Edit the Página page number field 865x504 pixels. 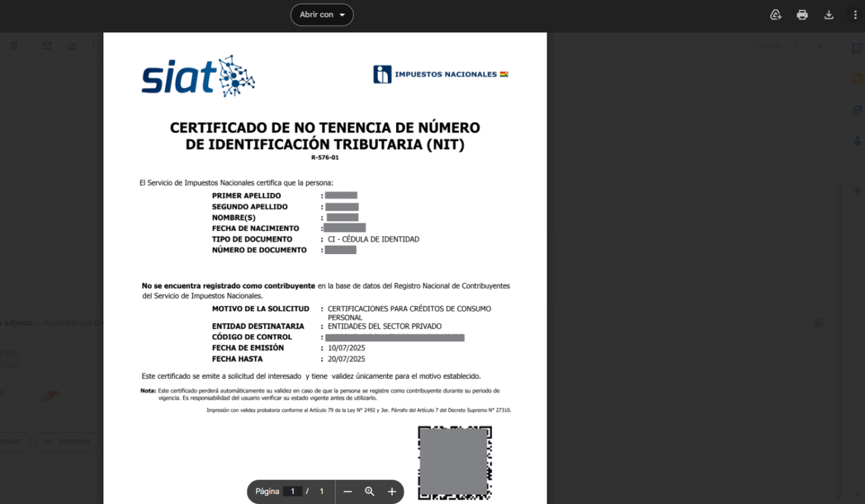[x=292, y=492]
